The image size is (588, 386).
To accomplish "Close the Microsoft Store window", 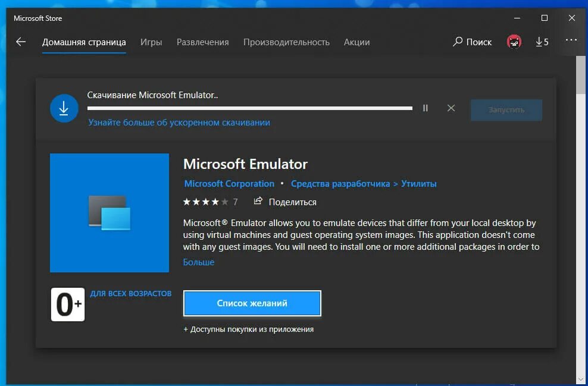I will coord(571,18).
